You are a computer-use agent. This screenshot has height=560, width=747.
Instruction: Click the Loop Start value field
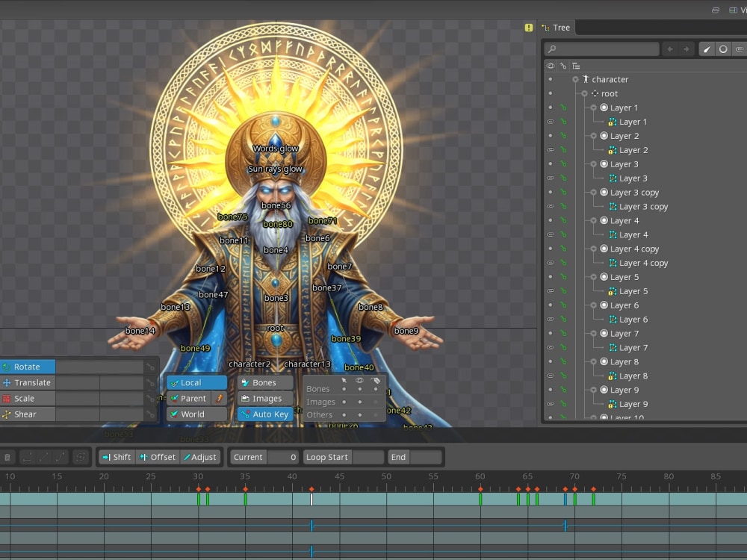(368, 457)
